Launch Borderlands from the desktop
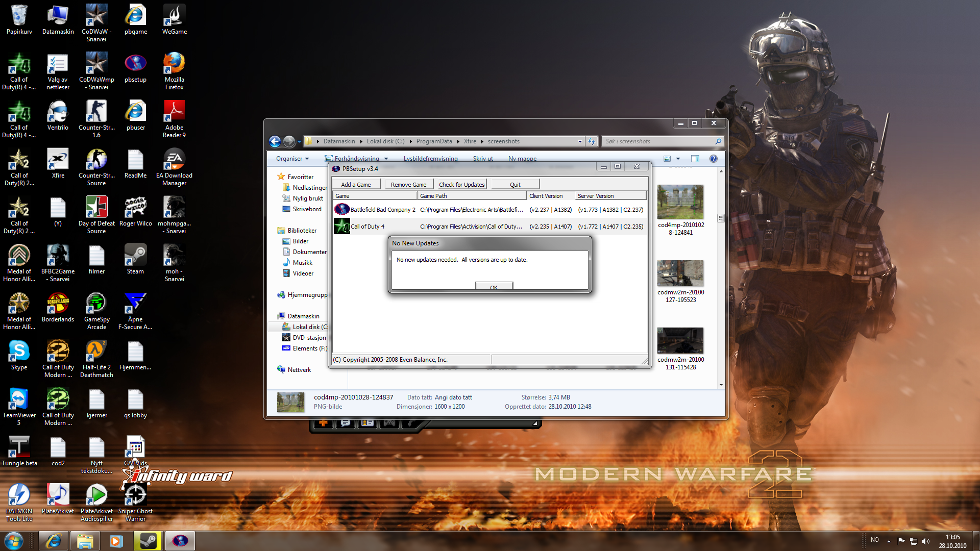 (58, 307)
